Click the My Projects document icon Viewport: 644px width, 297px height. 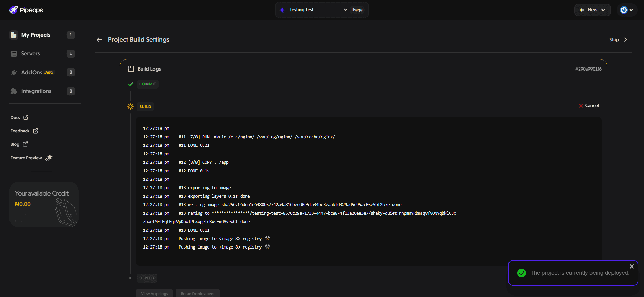coord(14,35)
